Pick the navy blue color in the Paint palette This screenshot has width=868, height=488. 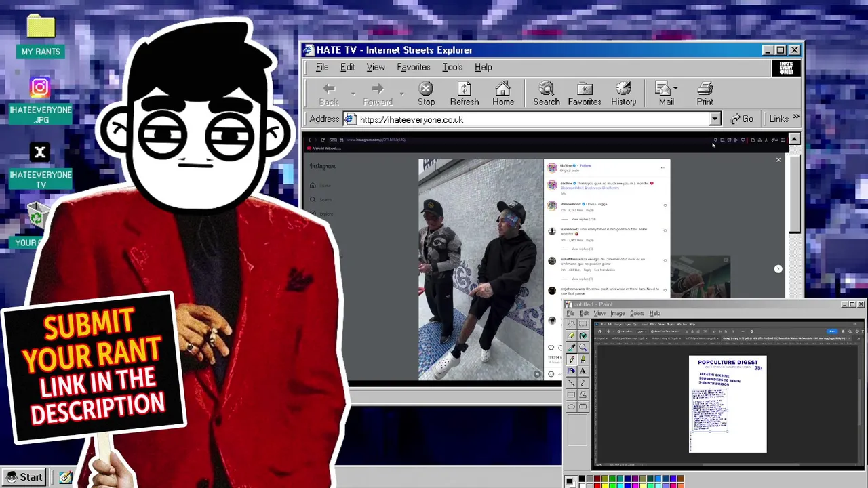[x=628, y=479]
